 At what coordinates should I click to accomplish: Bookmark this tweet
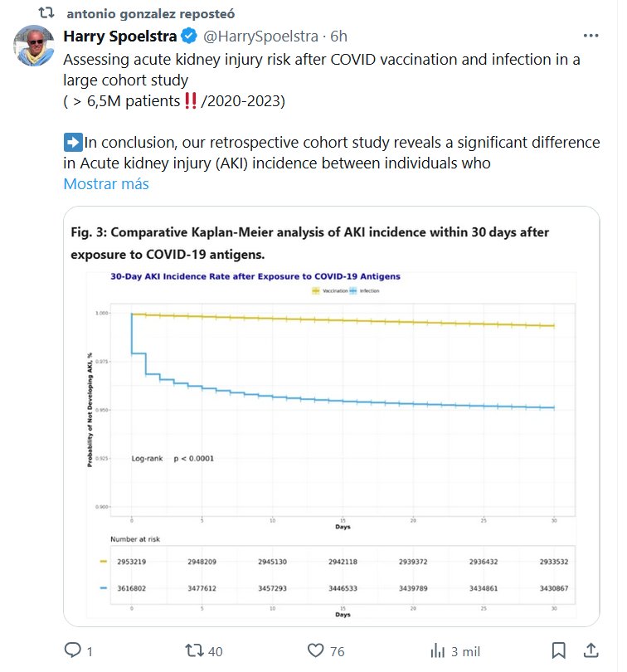pos(559,651)
